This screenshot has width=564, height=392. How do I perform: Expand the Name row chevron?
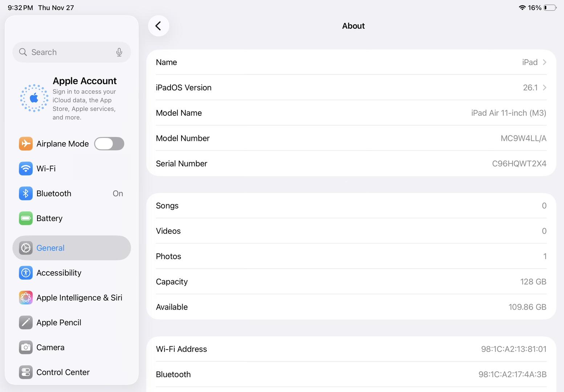coord(544,62)
